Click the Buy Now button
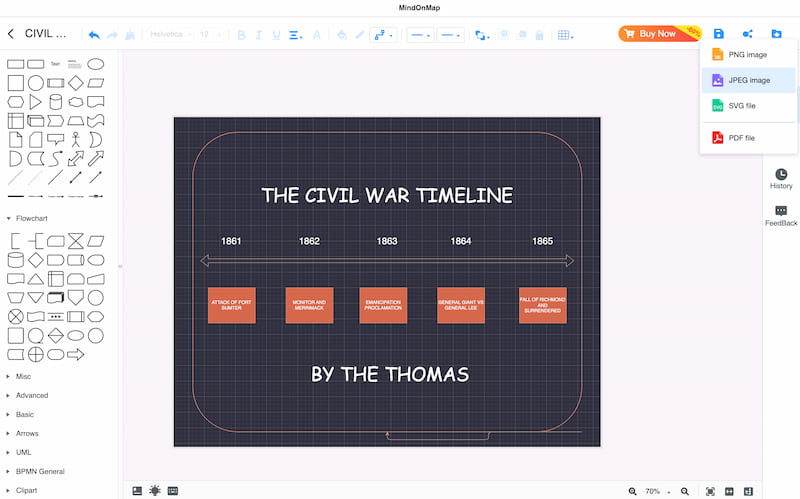 tap(660, 34)
